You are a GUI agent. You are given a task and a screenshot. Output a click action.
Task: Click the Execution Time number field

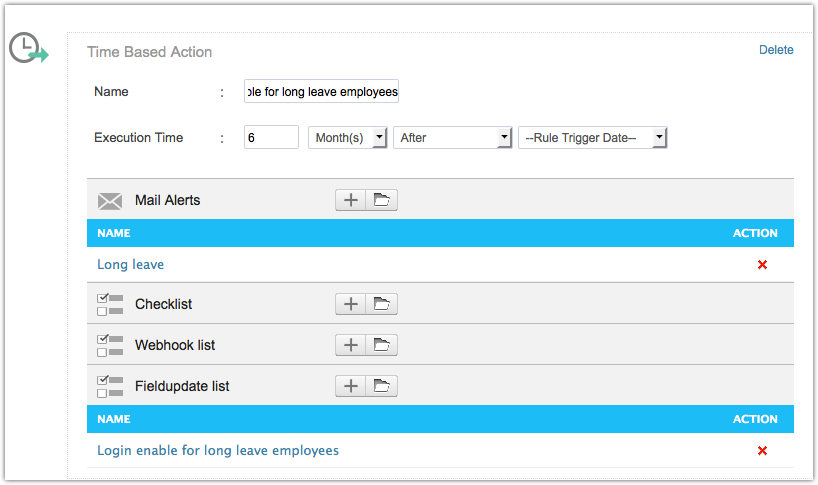click(271, 138)
